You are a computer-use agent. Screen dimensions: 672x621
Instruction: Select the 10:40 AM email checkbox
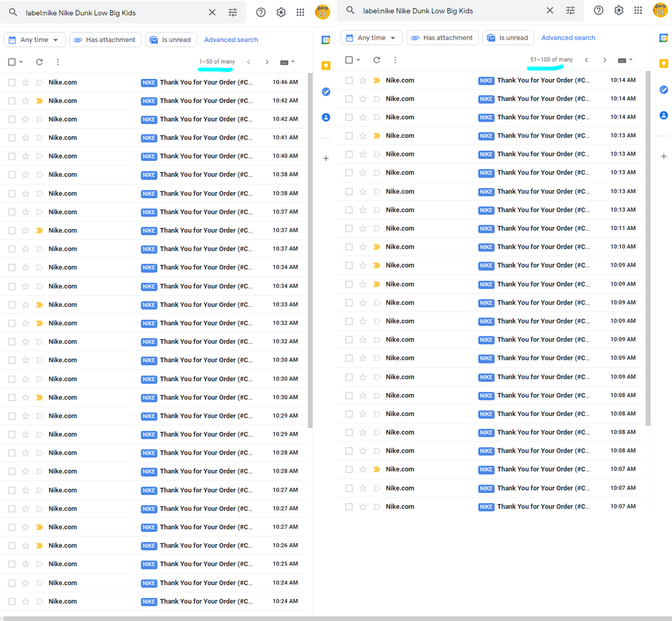point(12,156)
